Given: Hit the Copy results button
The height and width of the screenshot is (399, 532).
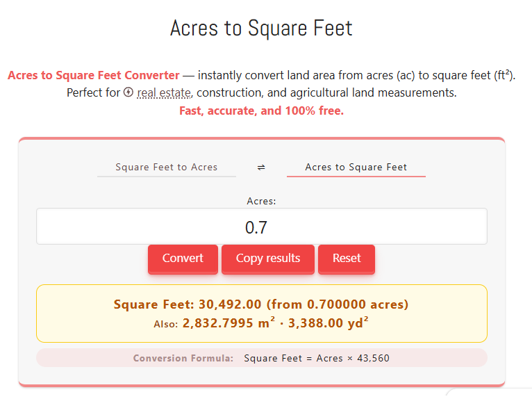Looking at the screenshot, I should 268,259.
